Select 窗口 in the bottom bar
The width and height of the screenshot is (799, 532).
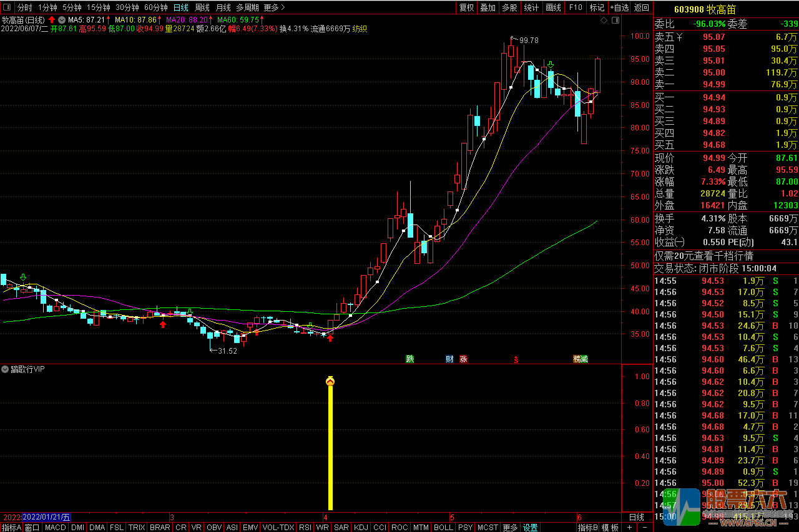click(x=32, y=528)
